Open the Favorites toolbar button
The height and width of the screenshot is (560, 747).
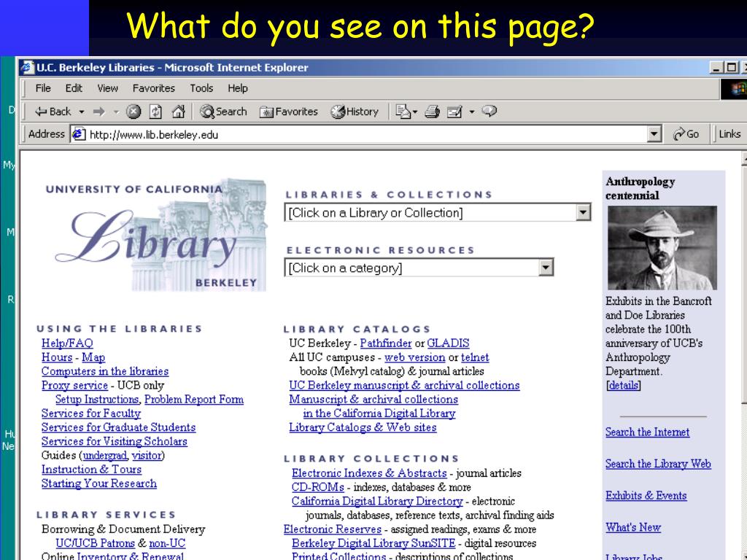click(288, 112)
